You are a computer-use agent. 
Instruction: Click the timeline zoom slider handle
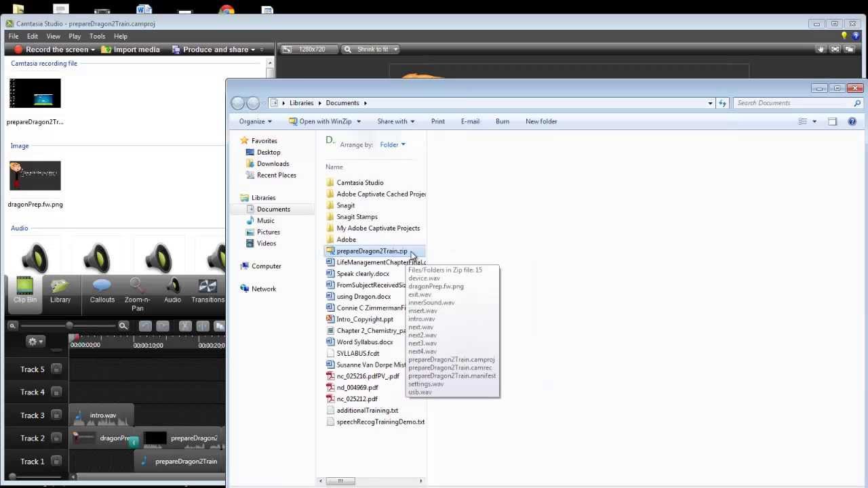point(69,326)
